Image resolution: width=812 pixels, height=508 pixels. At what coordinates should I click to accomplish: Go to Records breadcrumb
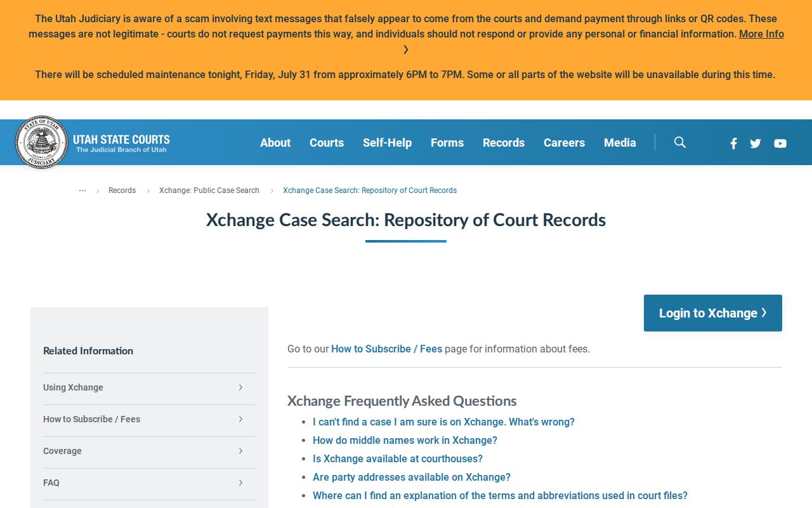coord(122,190)
